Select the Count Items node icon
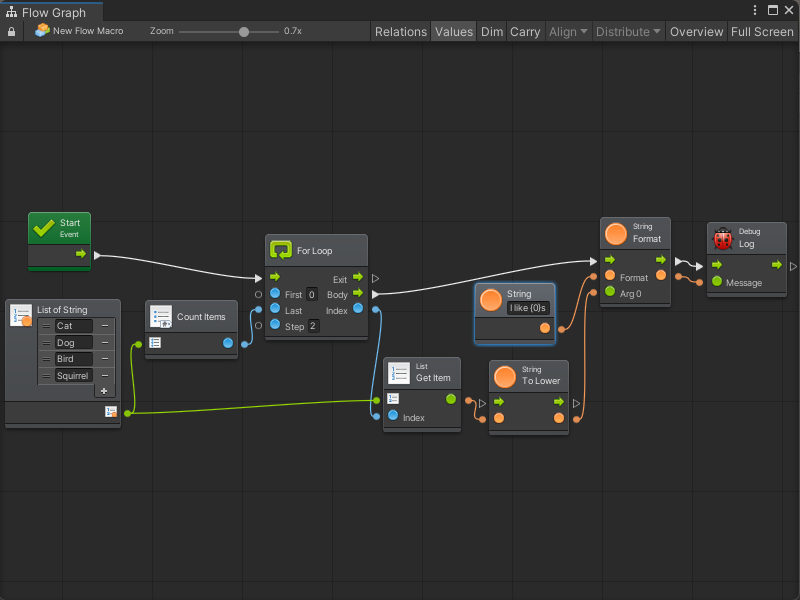800x600 pixels. [160, 317]
